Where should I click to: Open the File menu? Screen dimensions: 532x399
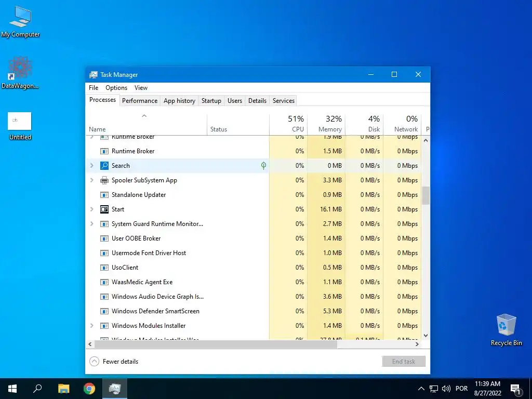94,87
